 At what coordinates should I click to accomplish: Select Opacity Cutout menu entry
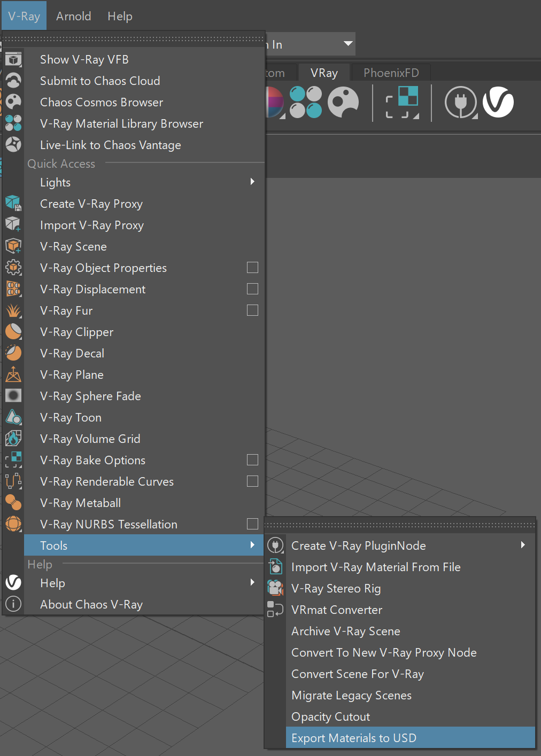pyautogui.click(x=411, y=716)
